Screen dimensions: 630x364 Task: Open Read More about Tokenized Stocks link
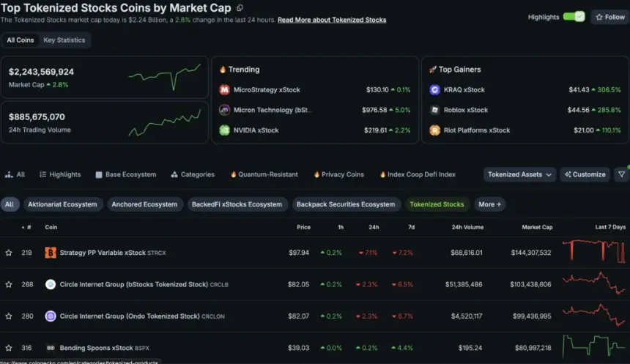[331, 20]
